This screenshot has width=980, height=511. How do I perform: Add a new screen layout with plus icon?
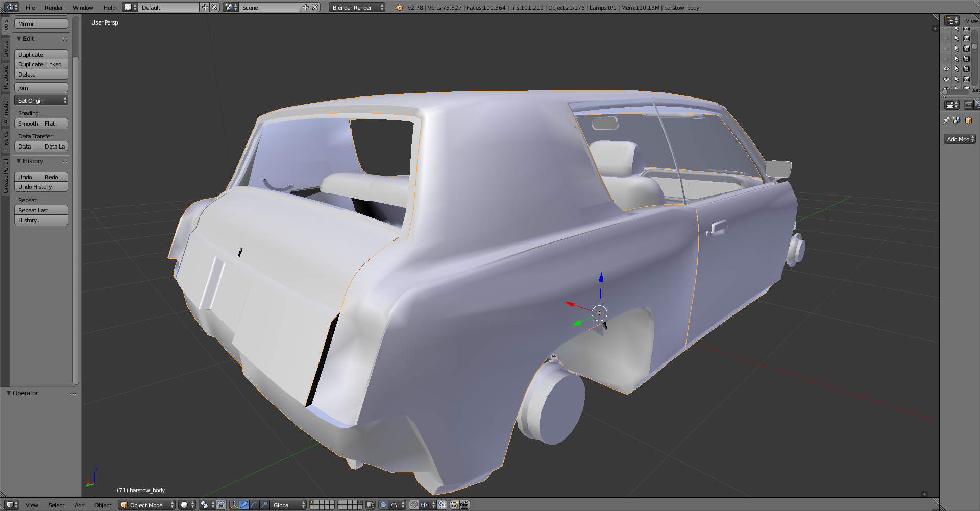[205, 7]
